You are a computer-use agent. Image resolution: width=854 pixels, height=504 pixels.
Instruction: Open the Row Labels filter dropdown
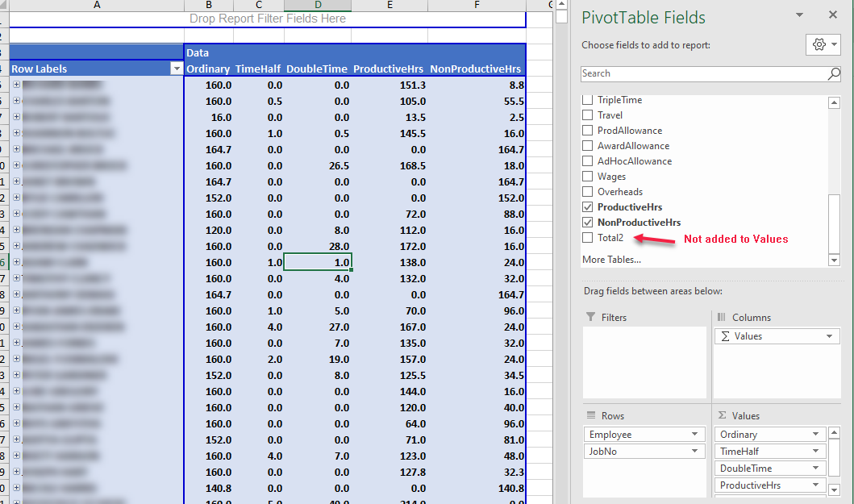177,69
